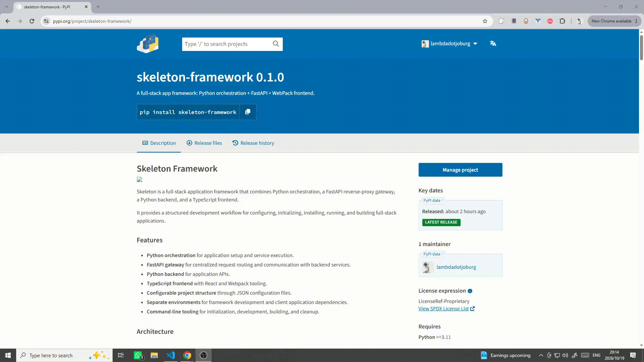Image resolution: width=644 pixels, height=362 pixels.
Task: Click the Manage project button
Action: (x=460, y=170)
